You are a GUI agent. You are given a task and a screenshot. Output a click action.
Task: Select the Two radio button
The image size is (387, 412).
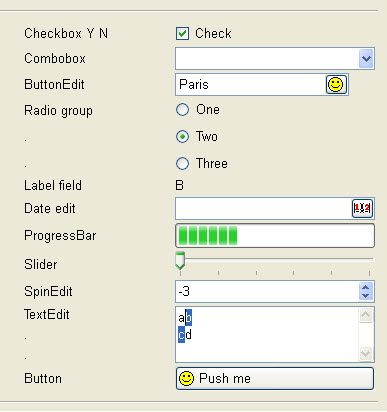[182, 137]
